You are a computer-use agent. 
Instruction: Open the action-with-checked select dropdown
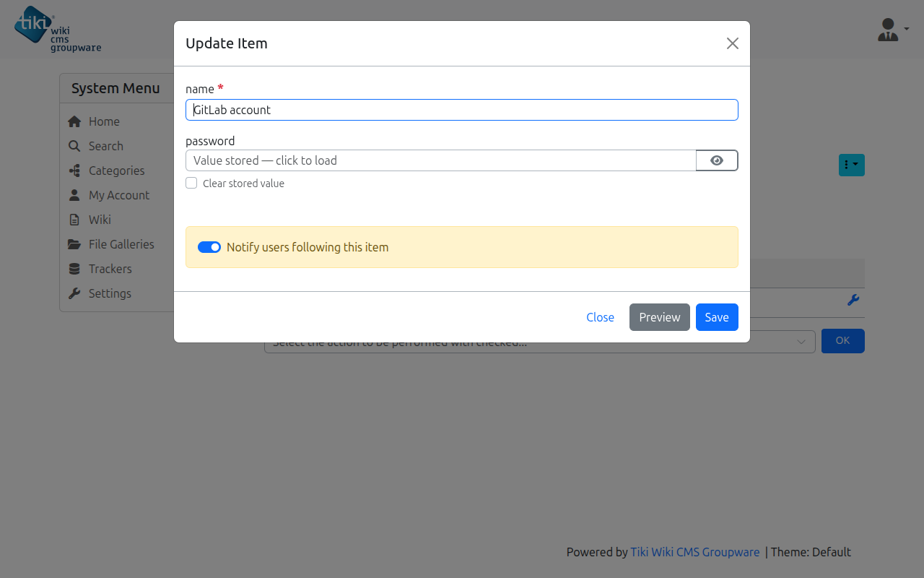coord(540,342)
